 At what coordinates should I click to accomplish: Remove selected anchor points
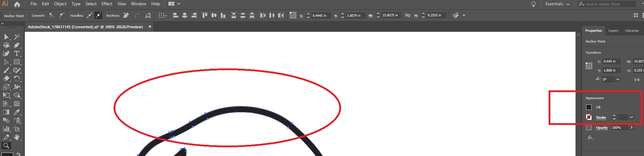(126, 15)
